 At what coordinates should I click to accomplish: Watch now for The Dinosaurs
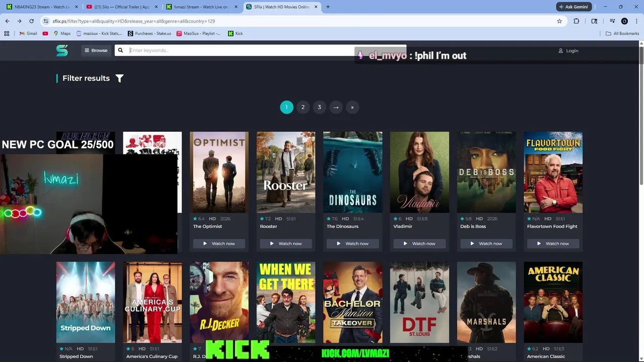coord(353,243)
